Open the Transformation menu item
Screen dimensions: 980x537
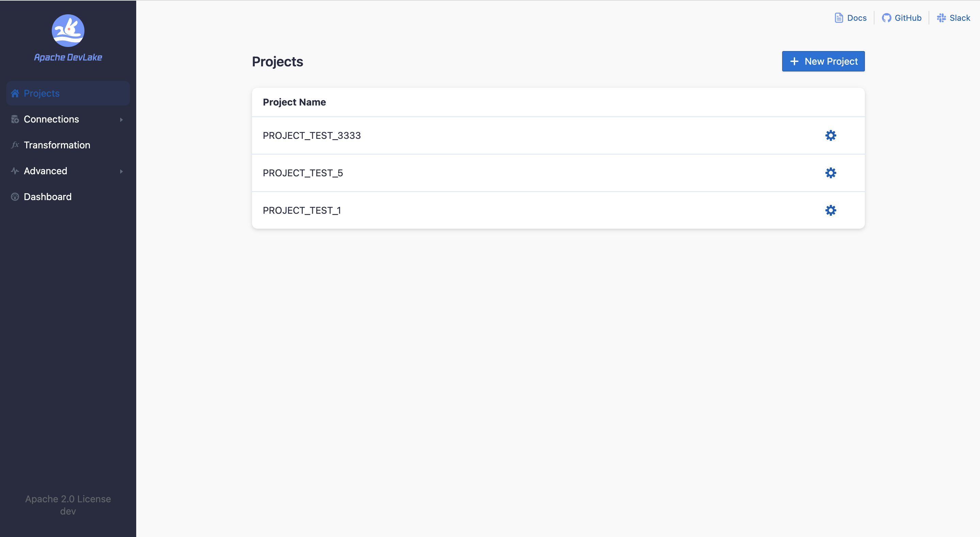57,145
